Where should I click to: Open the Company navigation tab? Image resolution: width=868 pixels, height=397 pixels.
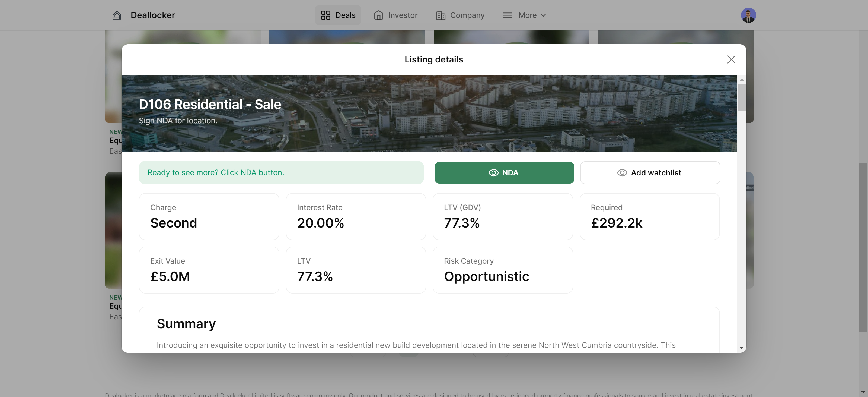[460, 15]
